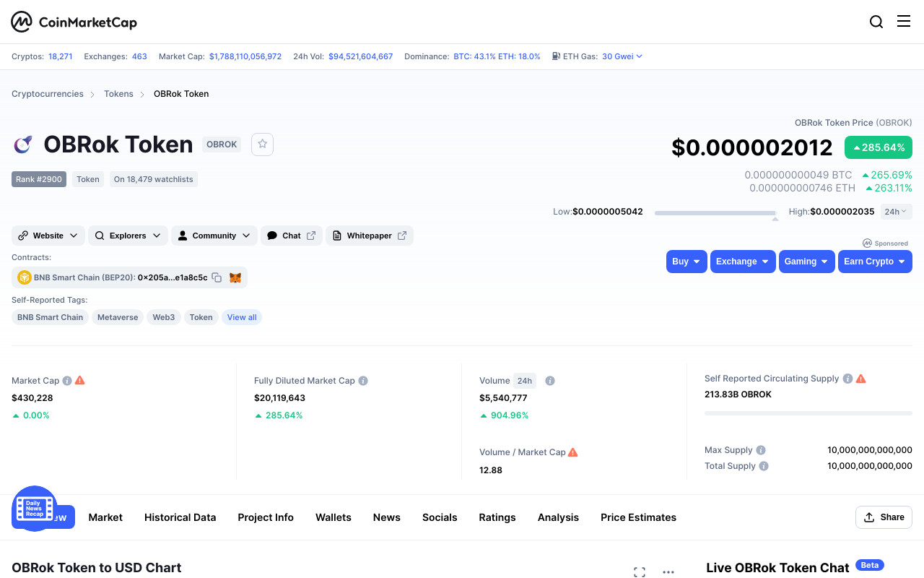Open 24h Vol value link
Screen dimensions: 924x578
click(361, 56)
